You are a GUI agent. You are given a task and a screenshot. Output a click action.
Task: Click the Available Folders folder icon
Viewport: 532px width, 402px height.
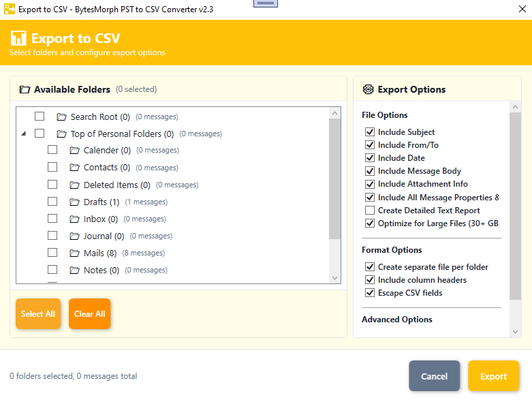[x=25, y=89]
